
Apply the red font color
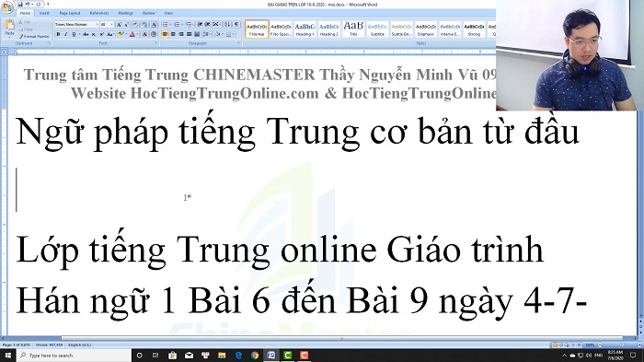tap(132, 35)
